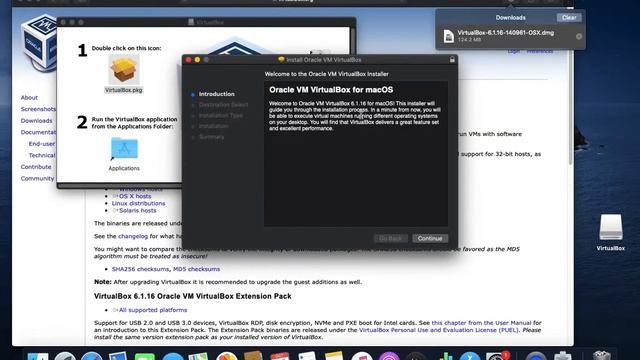
Task: Open the SHA256 checksums link
Action: [x=140, y=269]
